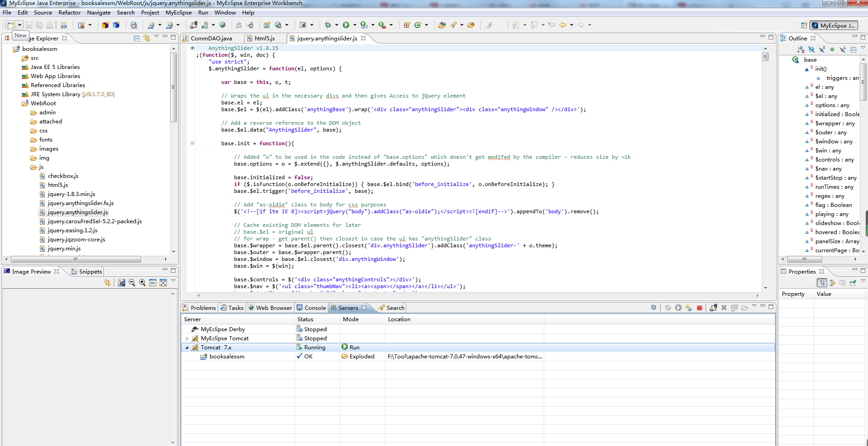Open dropdown arrow beside Debug icon
868x446 pixels.
tap(336, 25)
